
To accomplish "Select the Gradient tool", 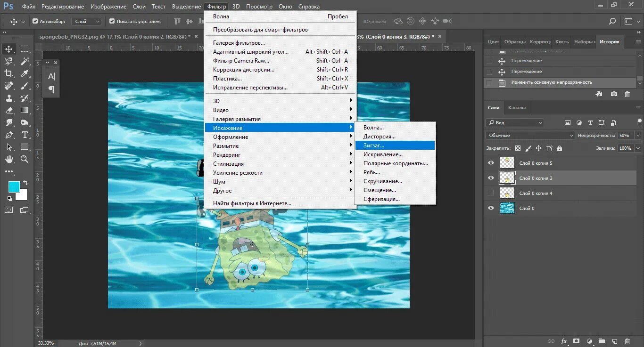I will 25,110.
